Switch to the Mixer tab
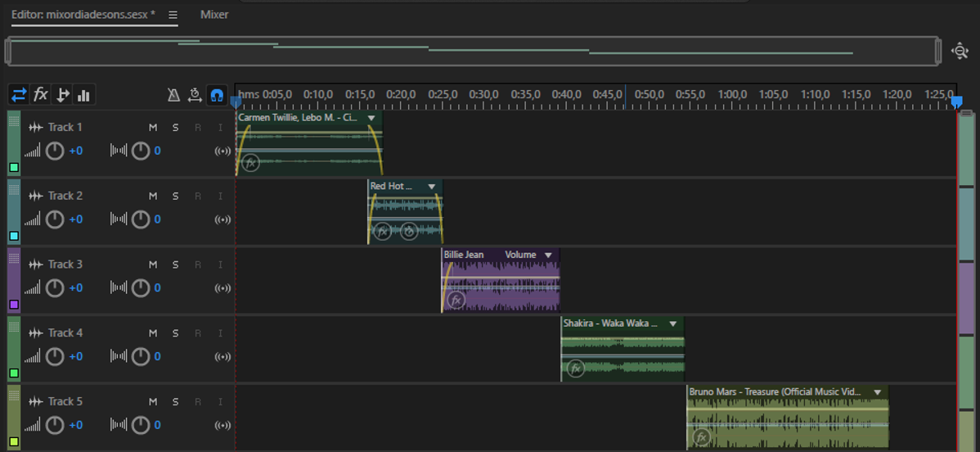Image resolution: width=980 pixels, height=452 pixels. (x=214, y=15)
